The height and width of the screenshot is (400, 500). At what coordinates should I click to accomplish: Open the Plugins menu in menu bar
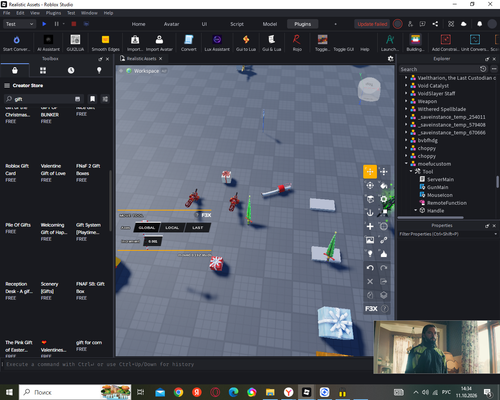pos(53,13)
